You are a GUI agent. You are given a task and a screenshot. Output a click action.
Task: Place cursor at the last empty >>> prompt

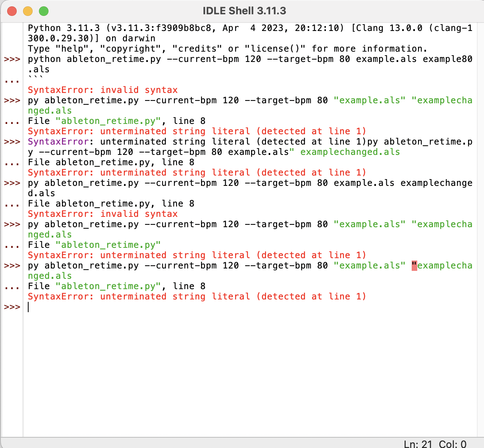(x=30, y=307)
